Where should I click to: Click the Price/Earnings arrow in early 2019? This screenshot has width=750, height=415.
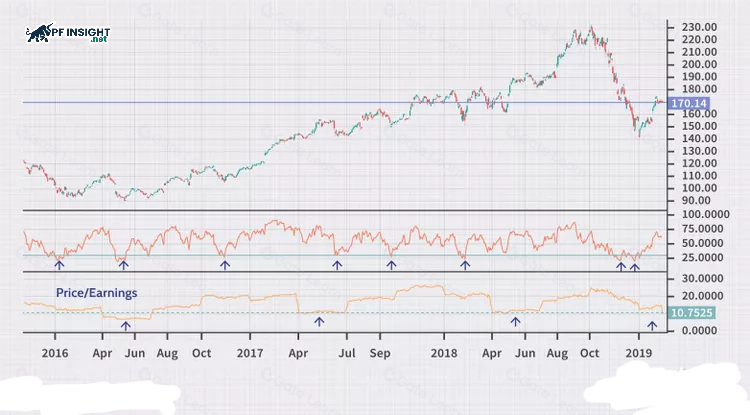coord(653,324)
